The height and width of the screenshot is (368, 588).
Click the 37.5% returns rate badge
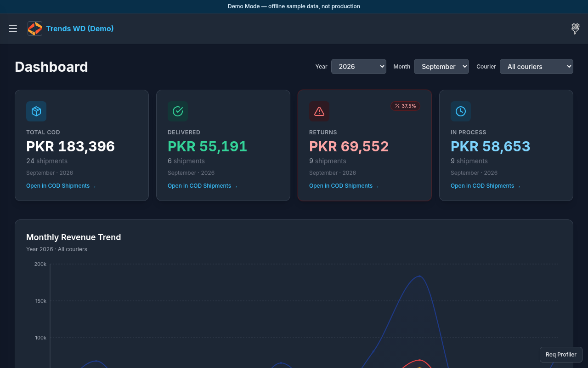pyautogui.click(x=406, y=106)
